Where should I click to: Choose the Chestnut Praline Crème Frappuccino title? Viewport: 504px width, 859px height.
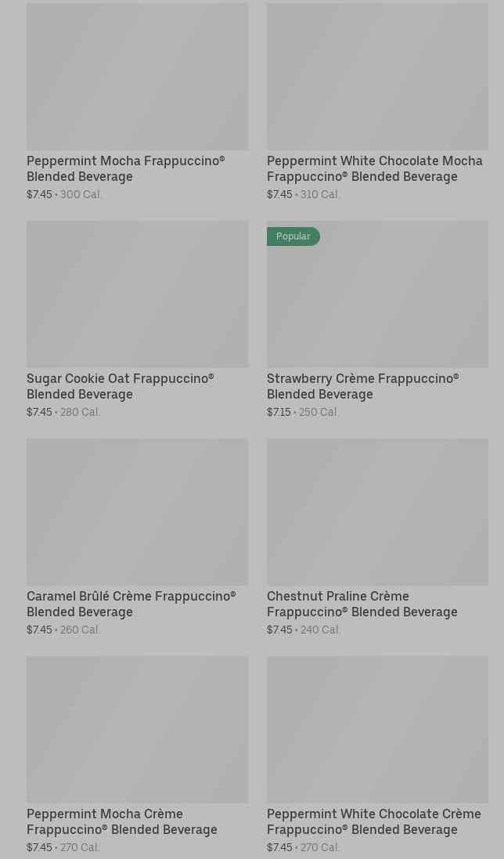click(362, 604)
